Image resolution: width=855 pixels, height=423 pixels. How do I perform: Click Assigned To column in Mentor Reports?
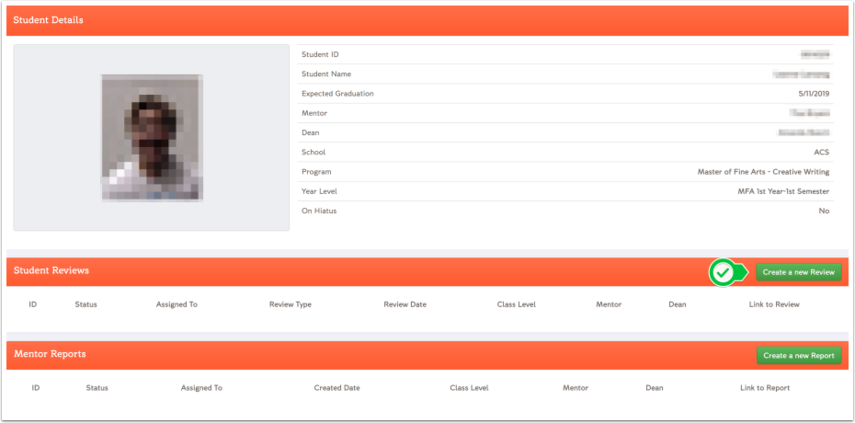point(202,388)
